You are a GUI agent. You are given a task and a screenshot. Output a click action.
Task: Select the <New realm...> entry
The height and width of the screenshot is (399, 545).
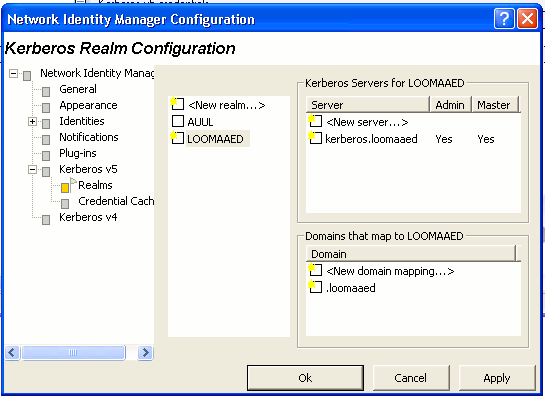pos(226,105)
